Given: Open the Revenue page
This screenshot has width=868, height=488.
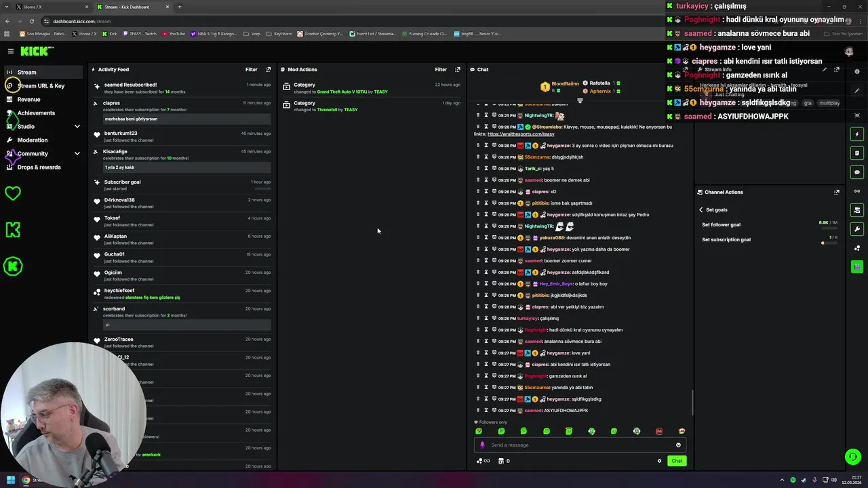Looking at the screenshot, I should pyautogui.click(x=28, y=99).
